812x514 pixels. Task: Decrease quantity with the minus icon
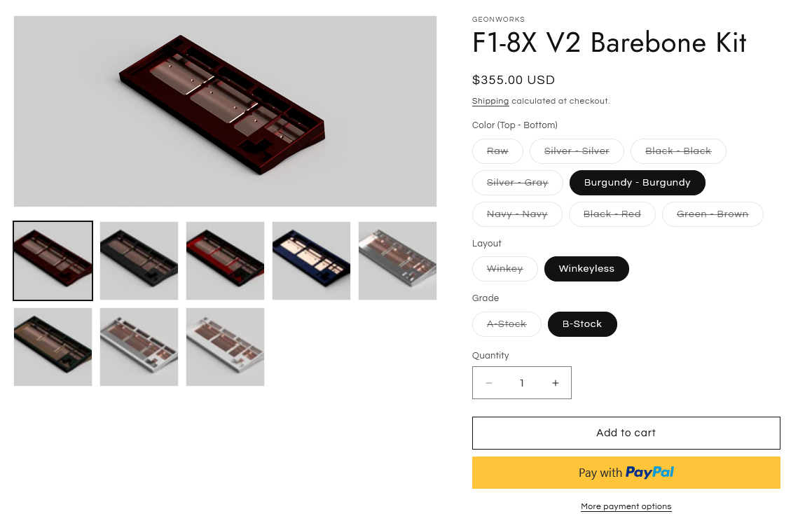(x=489, y=383)
